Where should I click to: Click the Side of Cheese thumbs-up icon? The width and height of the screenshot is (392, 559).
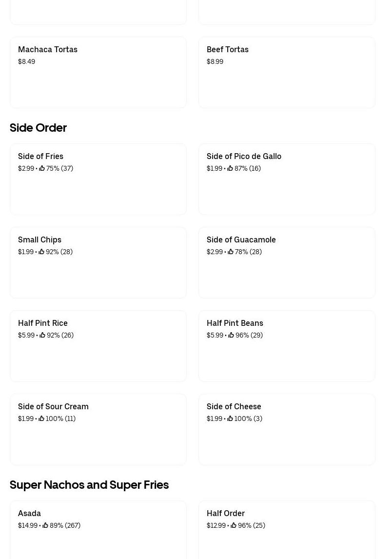point(230,419)
